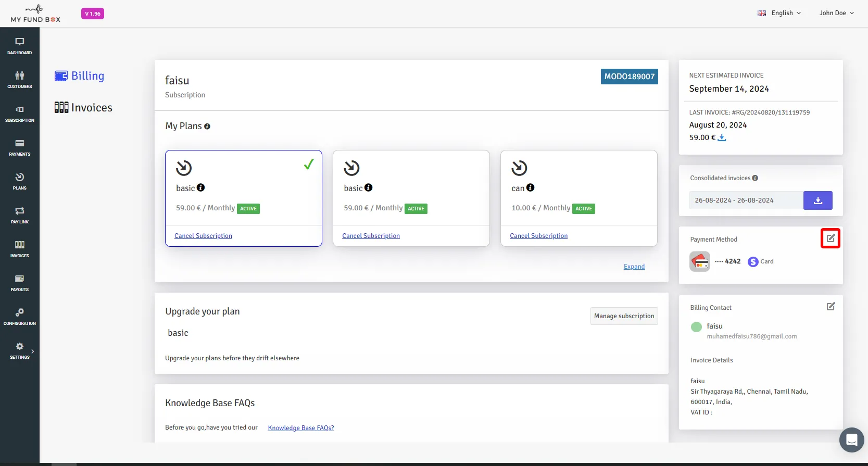Download the last invoice of 59.00 €
Image resolution: width=868 pixels, height=466 pixels.
click(722, 137)
